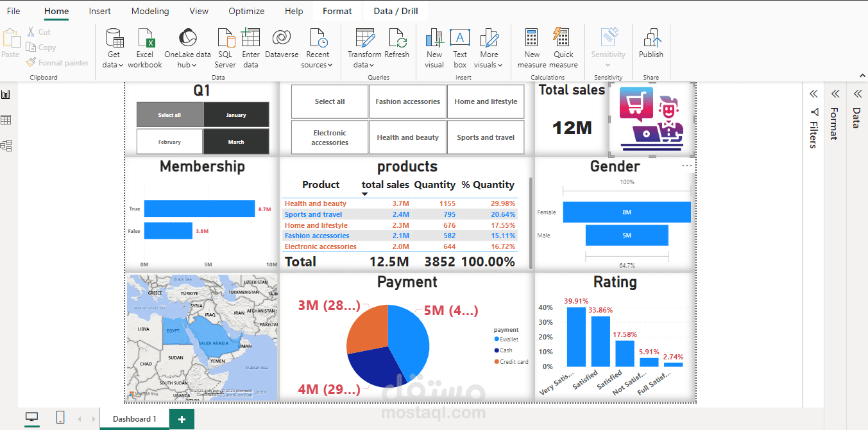Open the Data / Drill tab

tap(395, 11)
